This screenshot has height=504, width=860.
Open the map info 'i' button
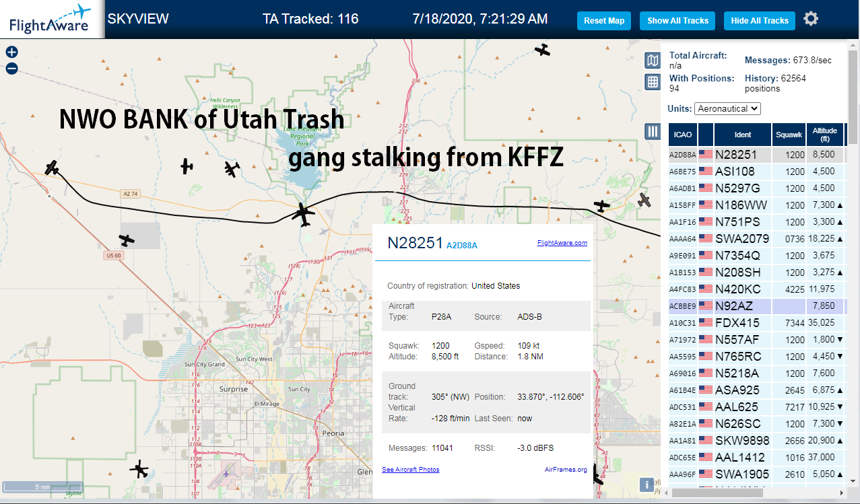[x=647, y=484]
